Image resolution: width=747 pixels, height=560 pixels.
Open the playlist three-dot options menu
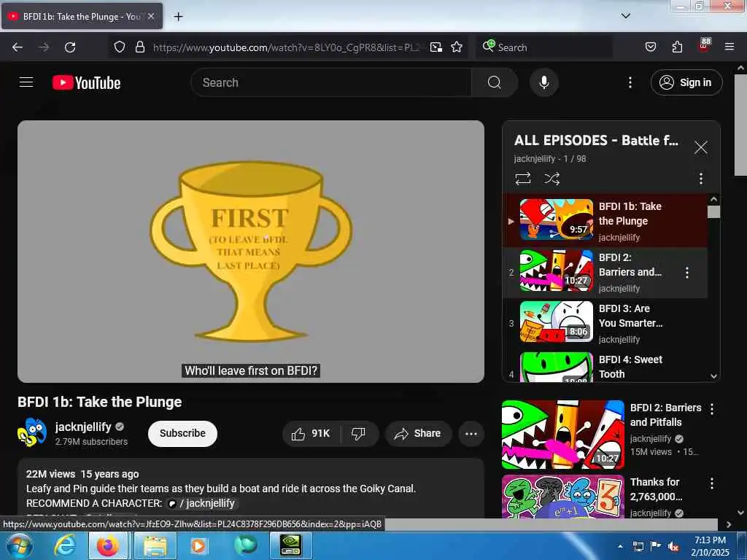click(701, 179)
